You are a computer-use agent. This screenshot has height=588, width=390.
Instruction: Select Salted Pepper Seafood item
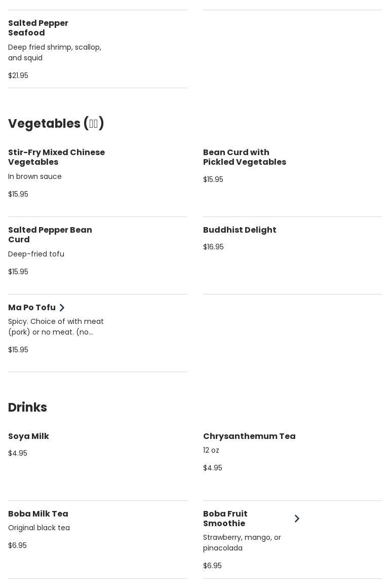38,28
